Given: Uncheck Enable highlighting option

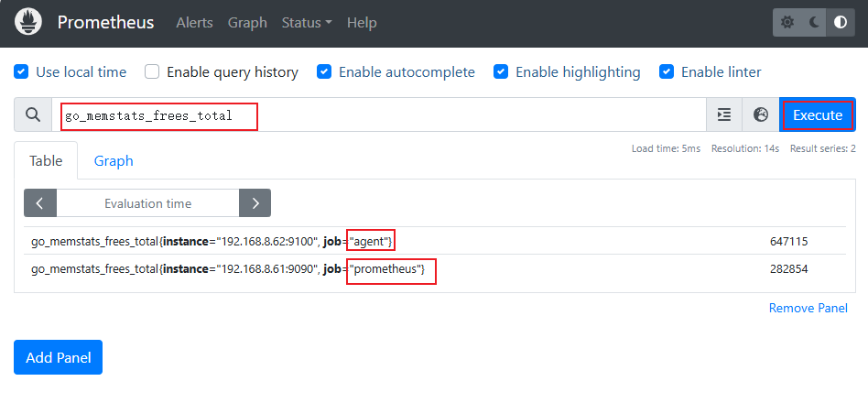Looking at the screenshot, I should [501, 71].
